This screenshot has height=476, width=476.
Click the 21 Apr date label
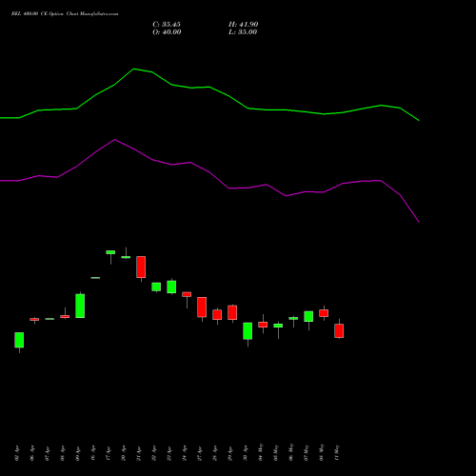pos(139,453)
